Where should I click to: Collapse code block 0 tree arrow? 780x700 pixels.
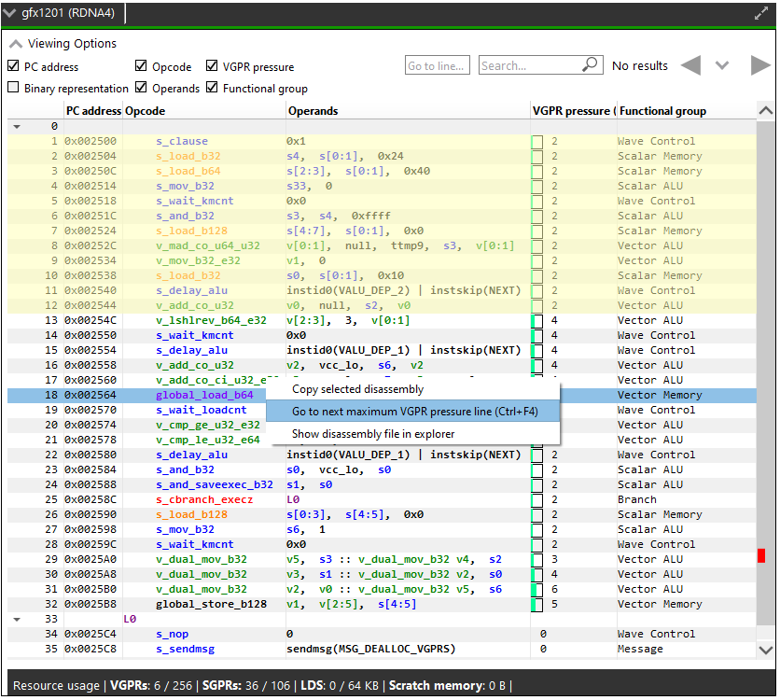pos(17,126)
